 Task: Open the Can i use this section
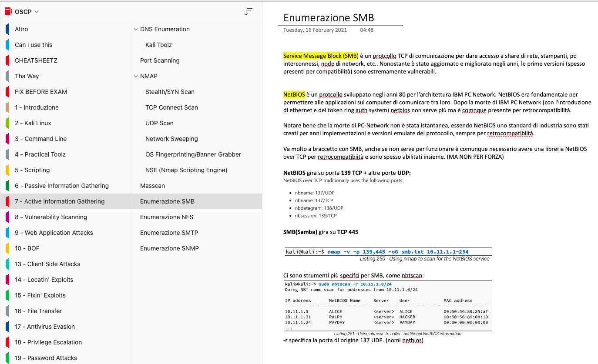click(66, 45)
